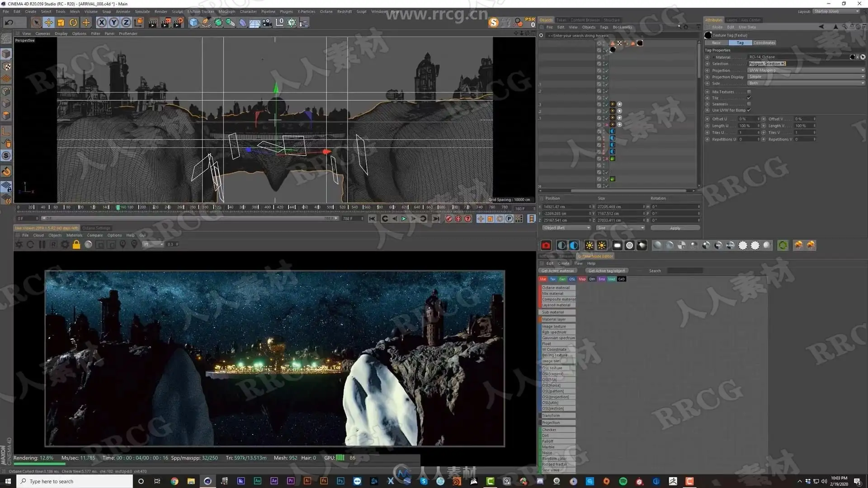Click the Scale tool icon
The image size is (868, 488).
[61, 22]
